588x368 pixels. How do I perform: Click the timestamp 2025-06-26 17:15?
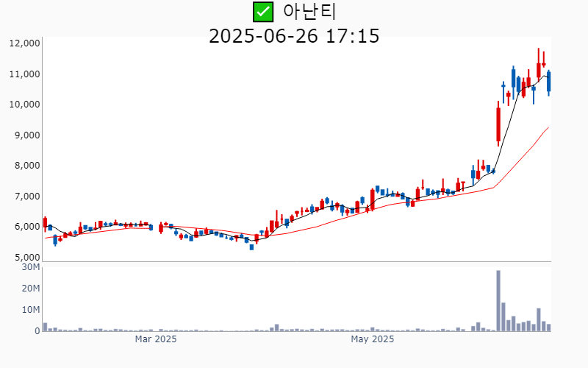[294, 36]
